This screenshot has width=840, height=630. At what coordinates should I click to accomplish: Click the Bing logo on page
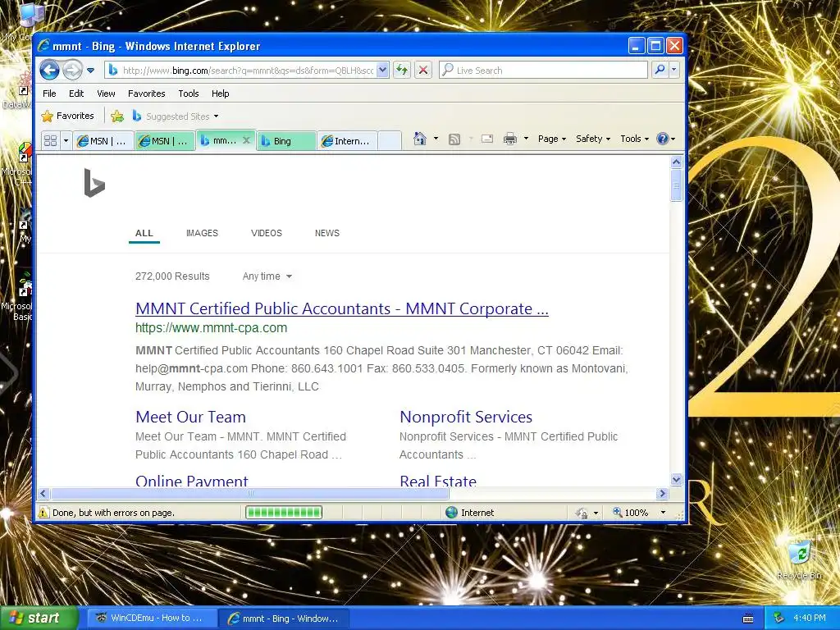[94, 183]
